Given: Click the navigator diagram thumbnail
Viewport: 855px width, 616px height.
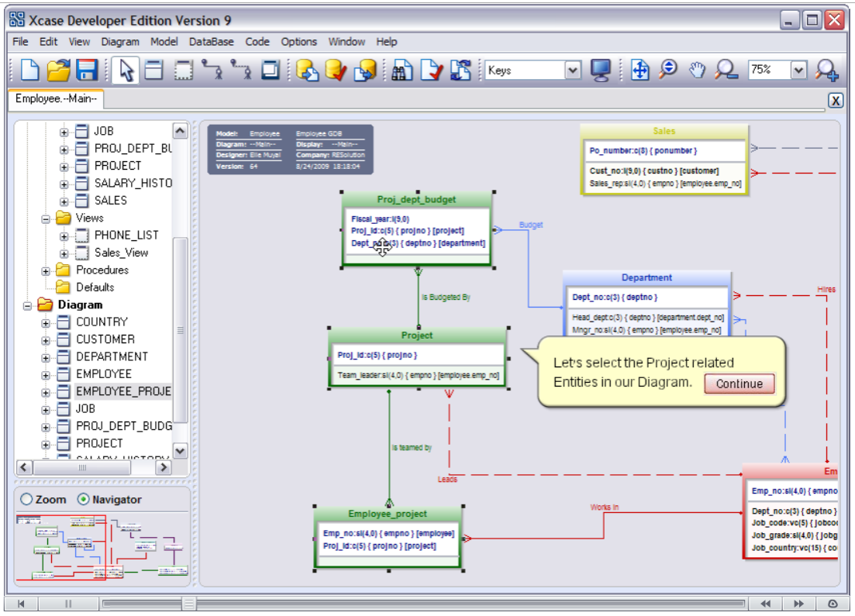Looking at the screenshot, I should pyautogui.click(x=102, y=547).
